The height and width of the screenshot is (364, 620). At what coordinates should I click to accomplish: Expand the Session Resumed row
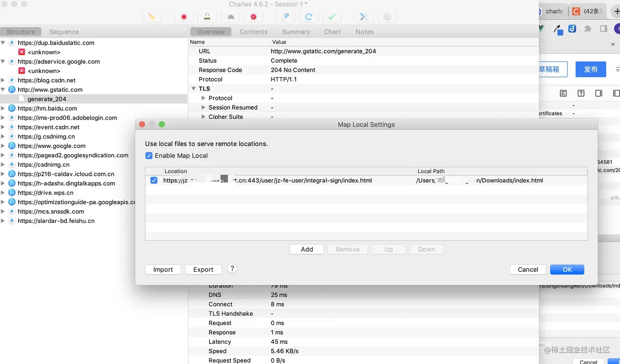pos(203,107)
